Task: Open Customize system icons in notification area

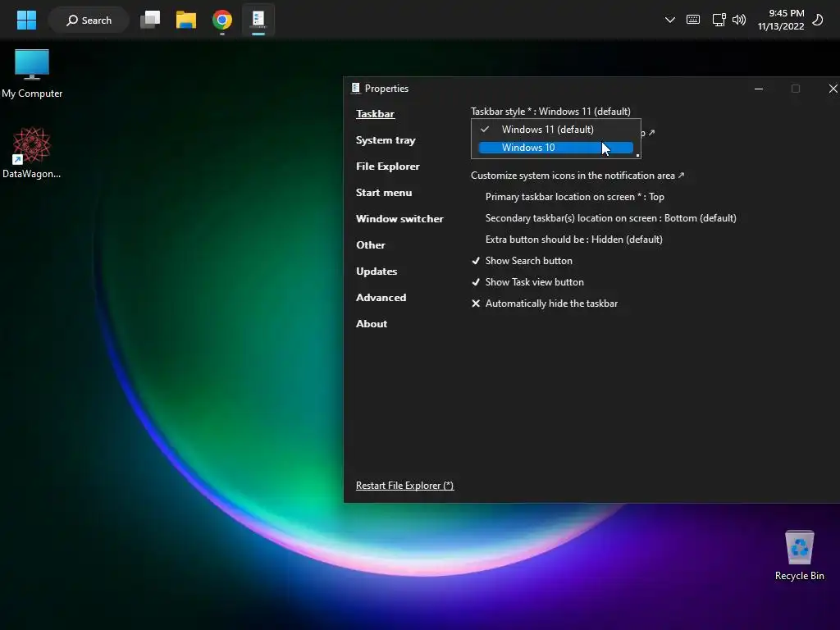Action: [577, 176]
